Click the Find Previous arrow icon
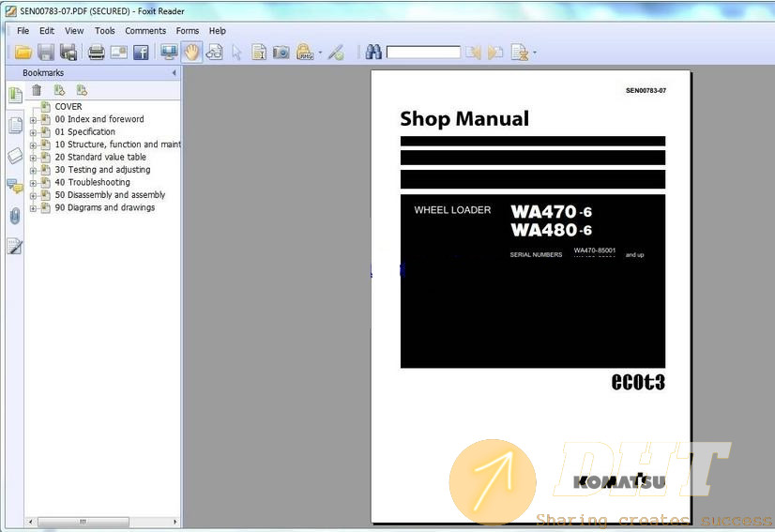The width and height of the screenshot is (775, 532). (473, 52)
